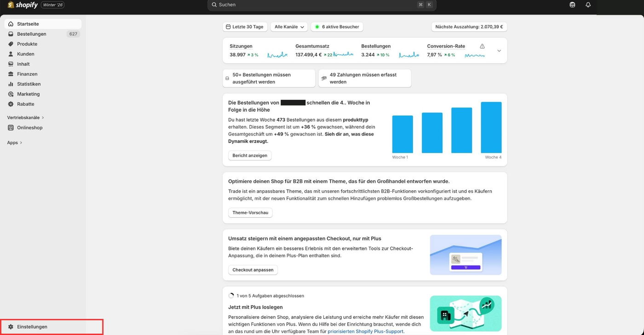Click the Conversion-Rate warning triangle icon
Image resolution: width=644 pixels, height=335 pixels.
[x=482, y=46]
